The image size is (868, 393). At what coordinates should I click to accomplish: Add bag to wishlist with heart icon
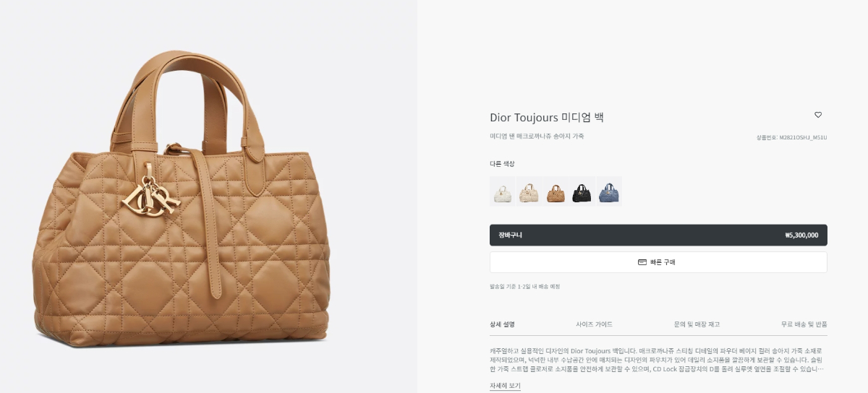tap(818, 115)
